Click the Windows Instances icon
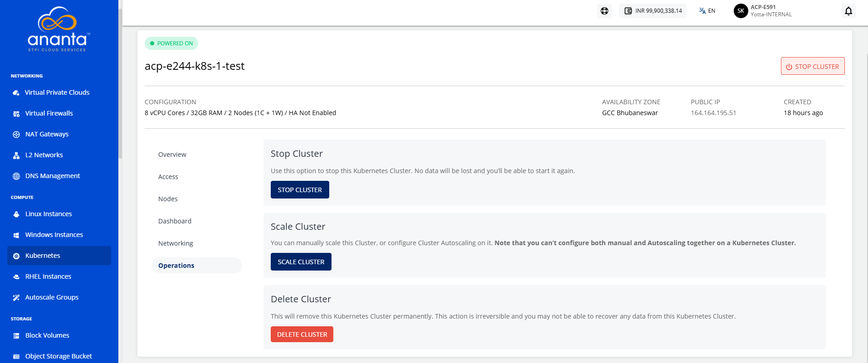This screenshot has height=363, width=868. tap(16, 235)
